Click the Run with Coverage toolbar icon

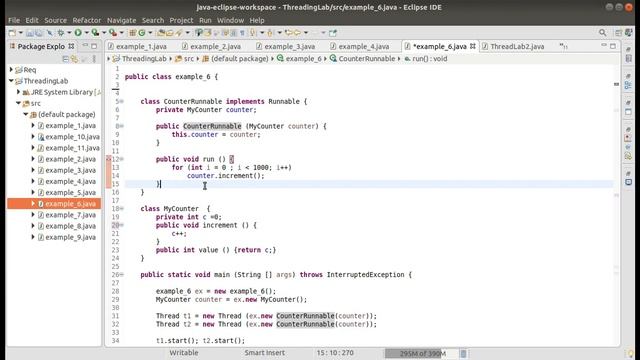95,33
